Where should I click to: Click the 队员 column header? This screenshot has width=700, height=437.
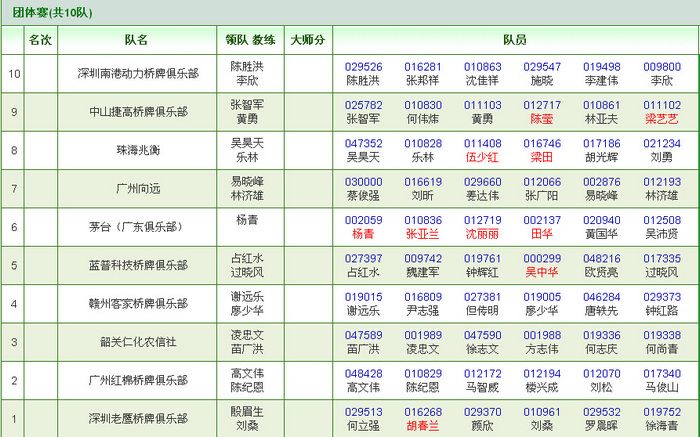[515, 40]
